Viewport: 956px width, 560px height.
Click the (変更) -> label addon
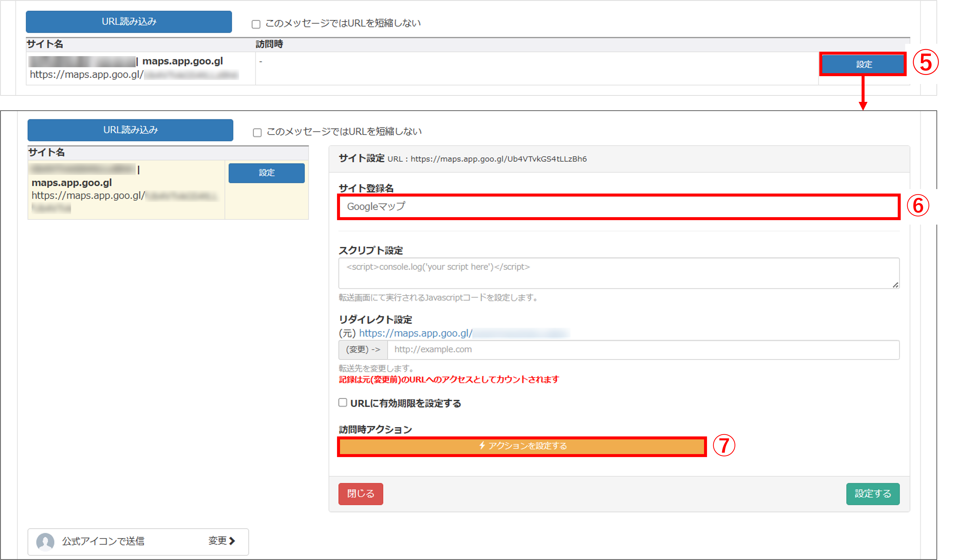(x=363, y=349)
